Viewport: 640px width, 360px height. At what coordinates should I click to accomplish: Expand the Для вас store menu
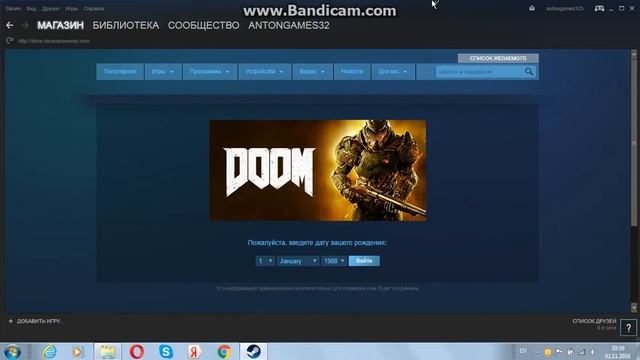393,71
